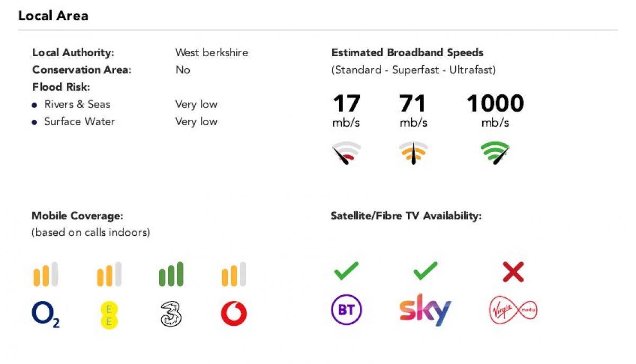The width and height of the screenshot is (636, 364).
Task: Click the Virgin Media logo
Action: 513,310
